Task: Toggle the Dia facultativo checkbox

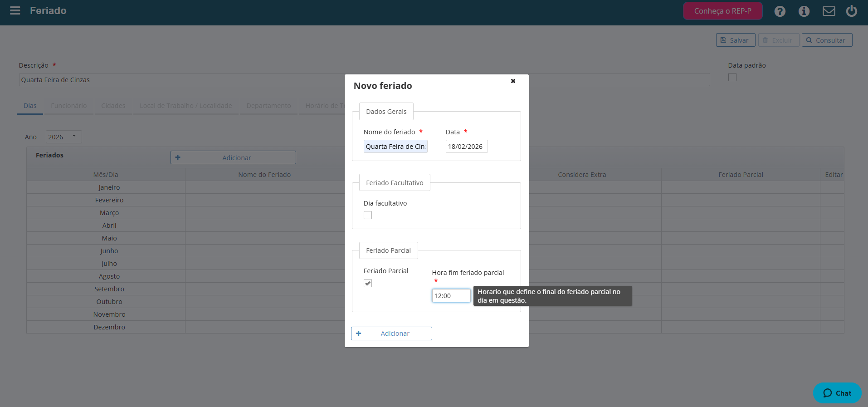Action: 367,215
